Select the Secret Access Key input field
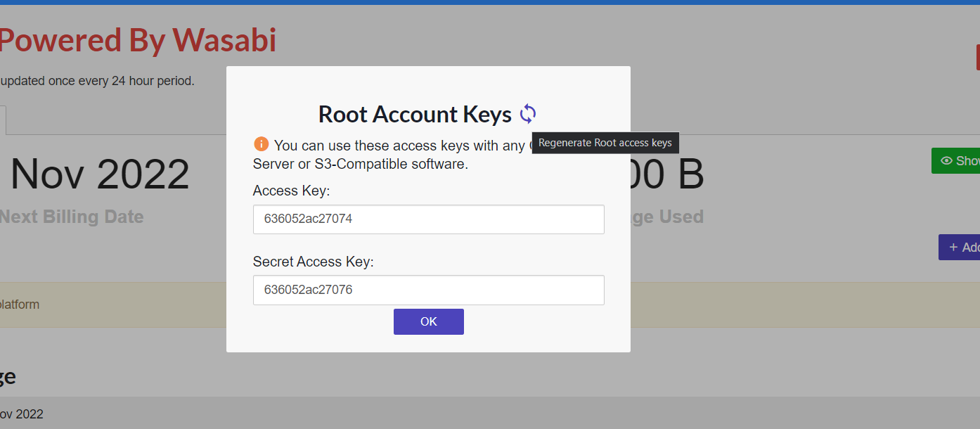Image resolution: width=980 pixels, height=429 pixels. [x=428, y=290]
